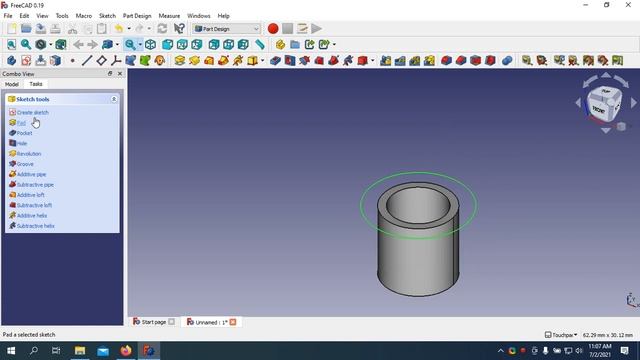Screen dimensions: 640x360
Task: Switch to the Start page tab
Action: (154, 322)
